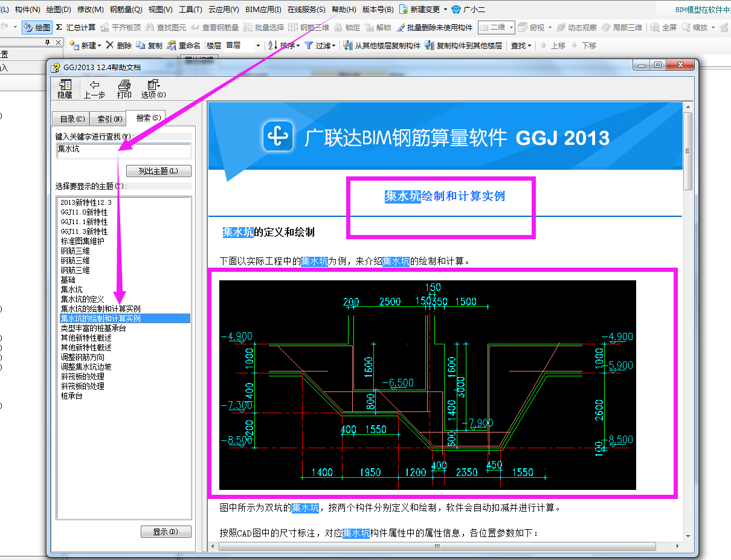Open the 查找 search dropdown
The width and height of the screenshot is (731, 560).
pos(521,45)
